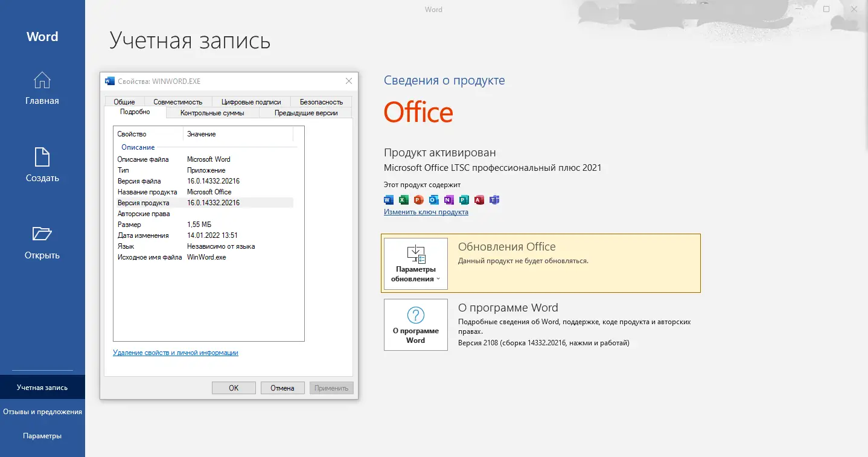Select the Дата изменения row
868x457 pixels.
204,235
